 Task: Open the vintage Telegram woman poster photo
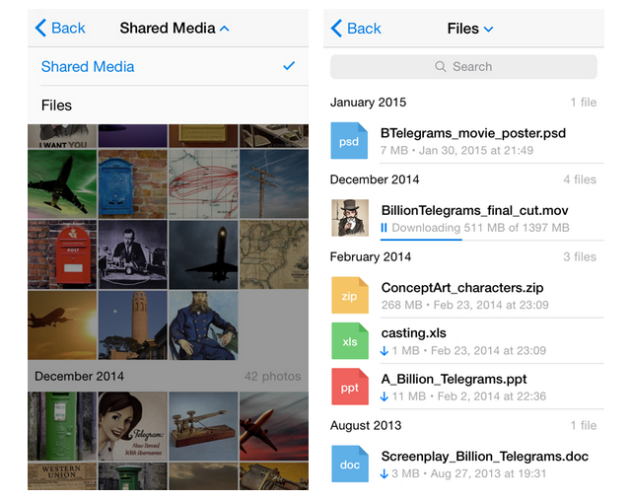133,426
